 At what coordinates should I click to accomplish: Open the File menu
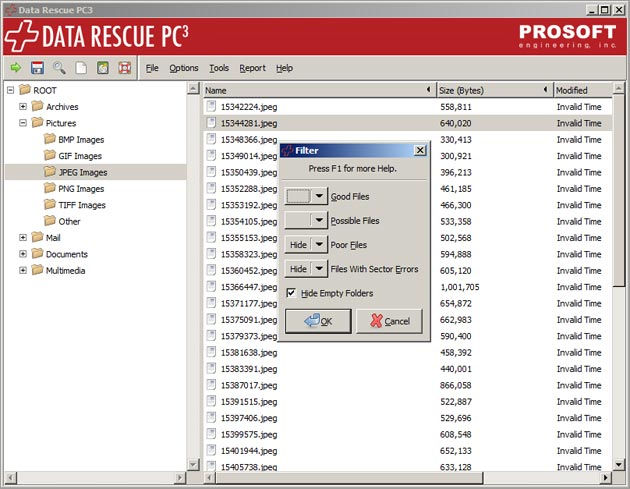(x=152, y=68)
